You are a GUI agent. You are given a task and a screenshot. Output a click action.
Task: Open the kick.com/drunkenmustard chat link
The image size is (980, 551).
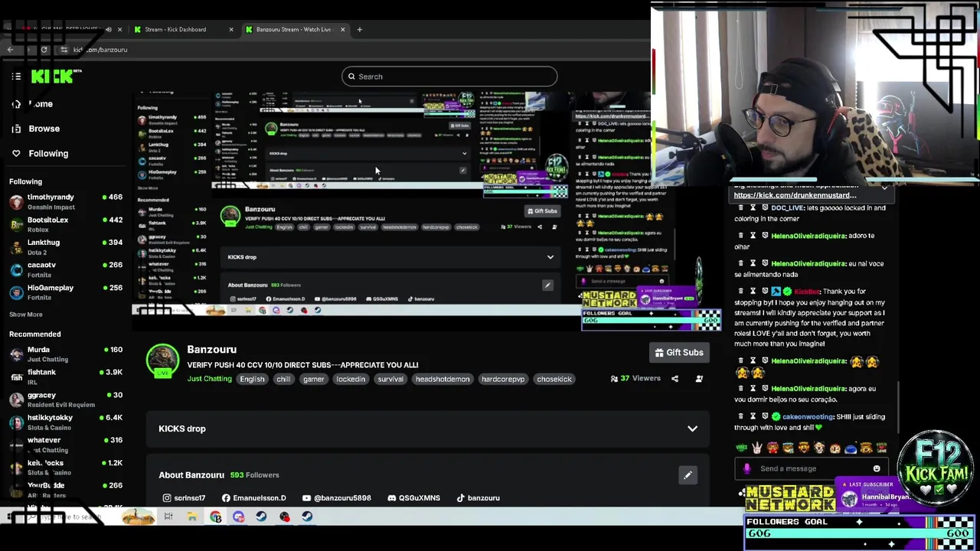tap(795, 195)
